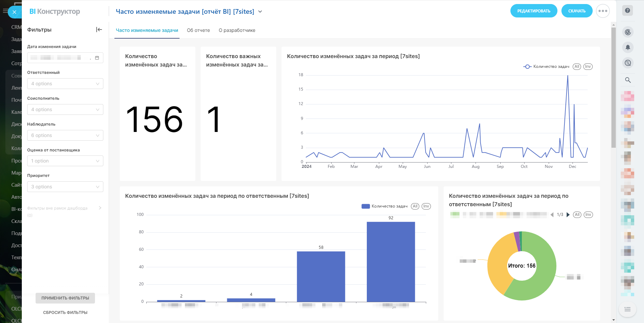Viewport: 644px width, 323px height.
Task: Toggle All series in pie chart legend
Action: point(577,215)
